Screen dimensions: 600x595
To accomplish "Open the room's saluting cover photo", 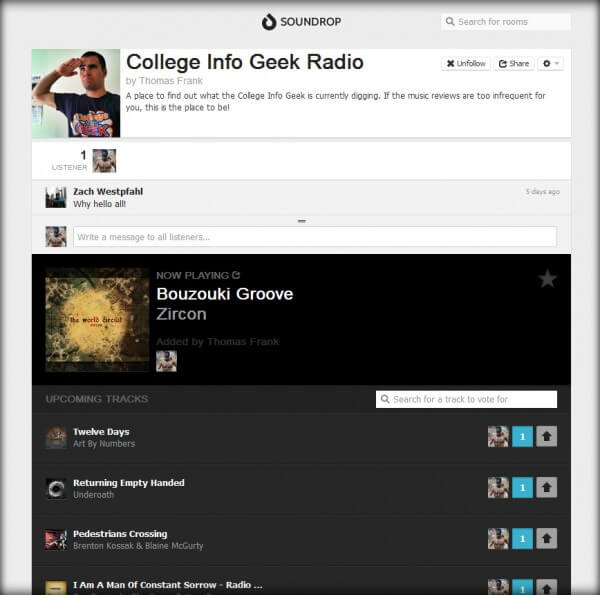I will point(76,93).
